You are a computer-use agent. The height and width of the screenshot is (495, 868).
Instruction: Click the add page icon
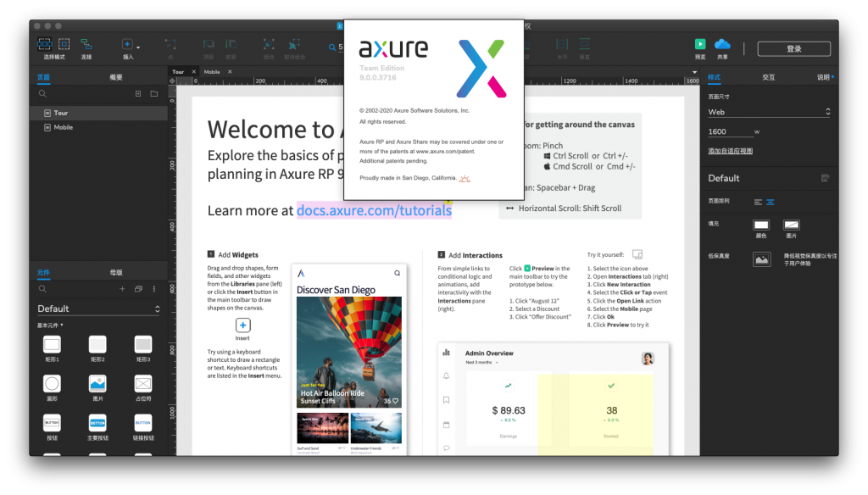pos(138,93)
